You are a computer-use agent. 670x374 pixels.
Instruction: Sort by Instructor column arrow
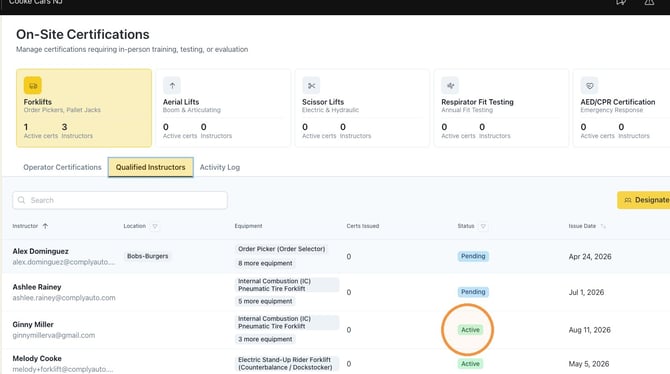pos(45,226)
